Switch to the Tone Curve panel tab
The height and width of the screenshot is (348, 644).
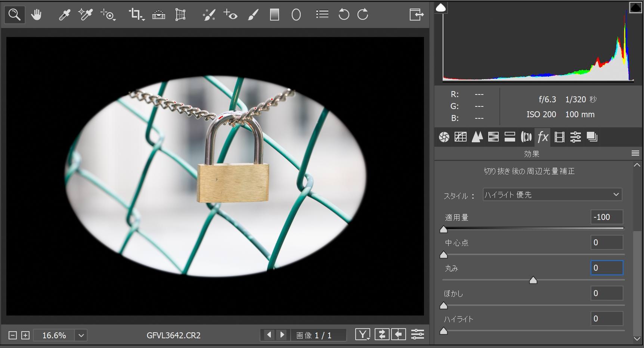[x=460, y=137]
